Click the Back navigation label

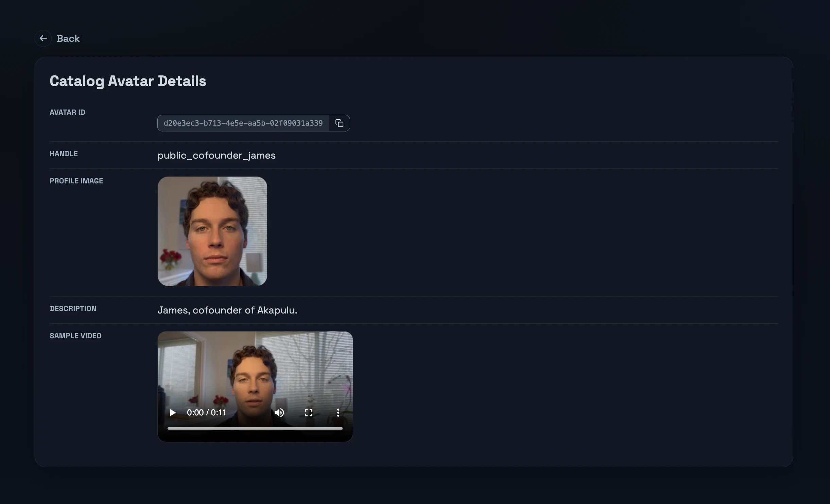coord(68,38)
